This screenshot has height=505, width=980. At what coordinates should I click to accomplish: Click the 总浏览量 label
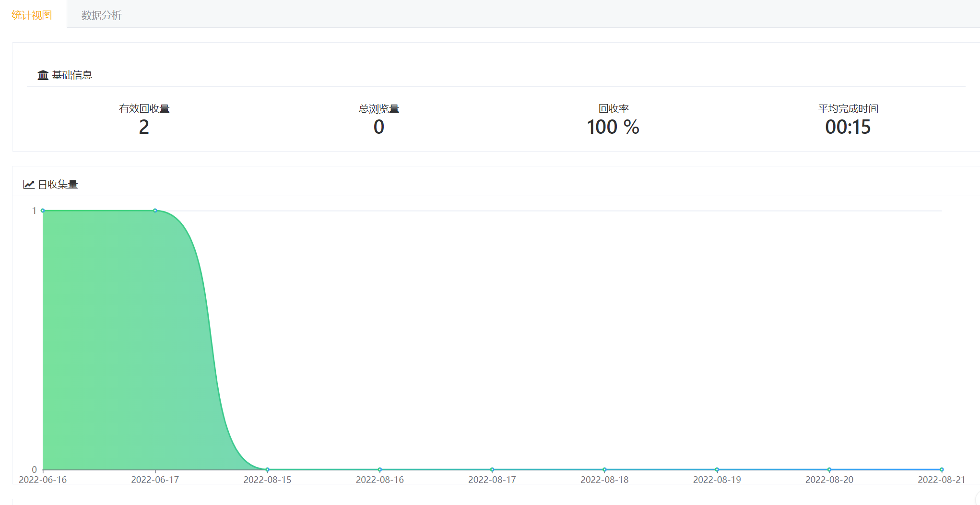pyautogui.click(x=379, y=108)
